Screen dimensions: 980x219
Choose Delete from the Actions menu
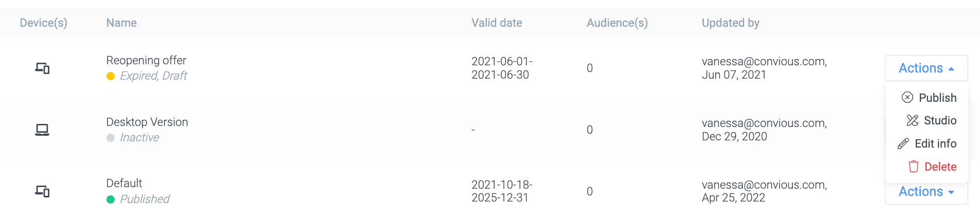click(x=940, y=167)
